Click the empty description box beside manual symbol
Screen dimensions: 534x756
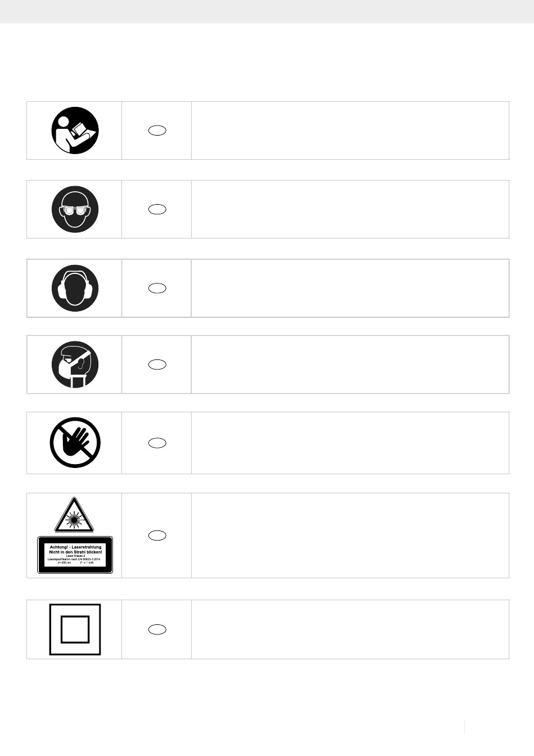point(350,130)
